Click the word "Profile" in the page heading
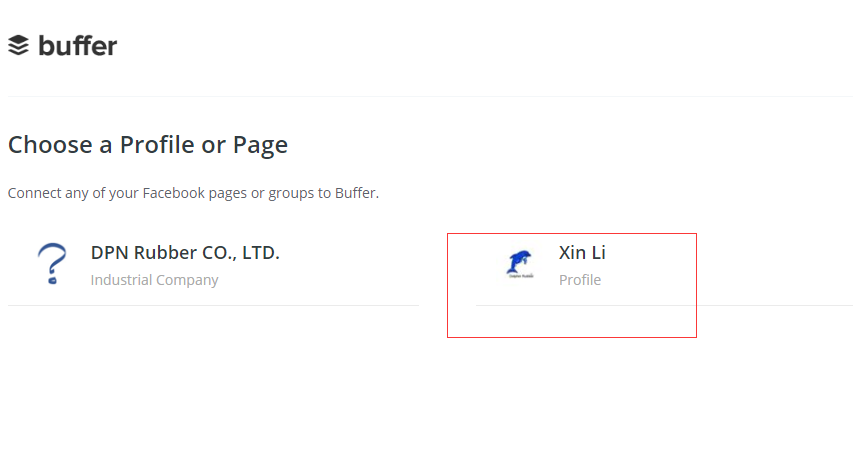Screen dimensions: 853x471 pyautogui.click(x=157, y=145)
